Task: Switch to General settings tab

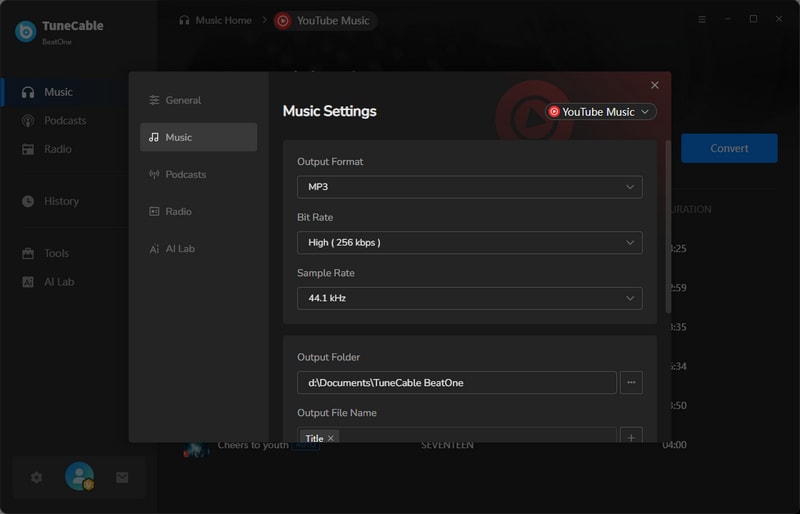Action: coord(183,100)
